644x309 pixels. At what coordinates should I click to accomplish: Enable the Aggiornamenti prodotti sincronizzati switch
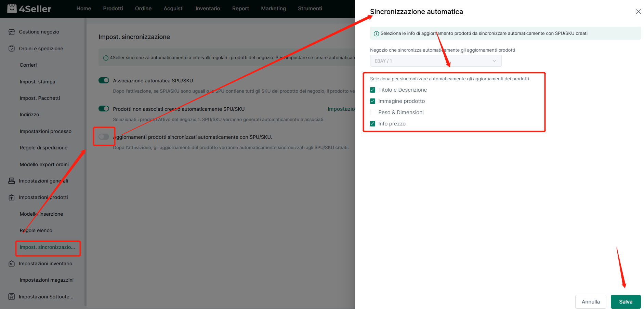(x=104, y=137)
